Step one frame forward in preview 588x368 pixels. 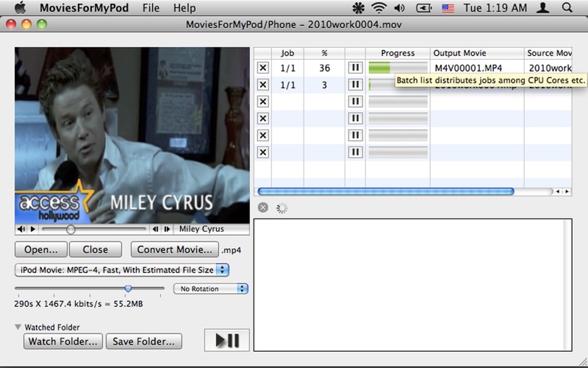(168, 229)
